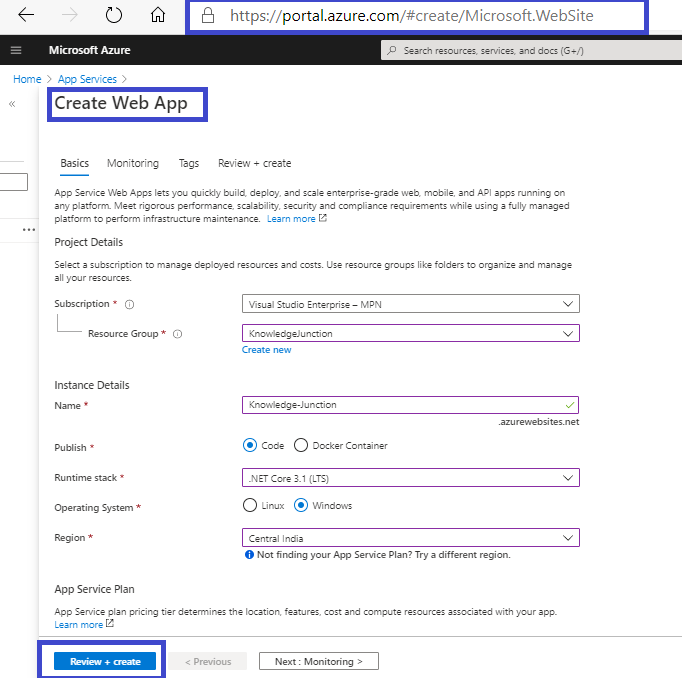This screenshot has height=678, width=682.
Task: Show info tooltip for Resource Group
Action: [x=177, y=334]
